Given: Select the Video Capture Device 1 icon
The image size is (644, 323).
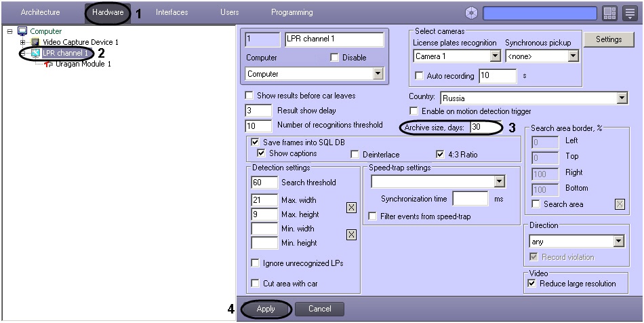Looking at the screenshot, I should coord(36,42).
